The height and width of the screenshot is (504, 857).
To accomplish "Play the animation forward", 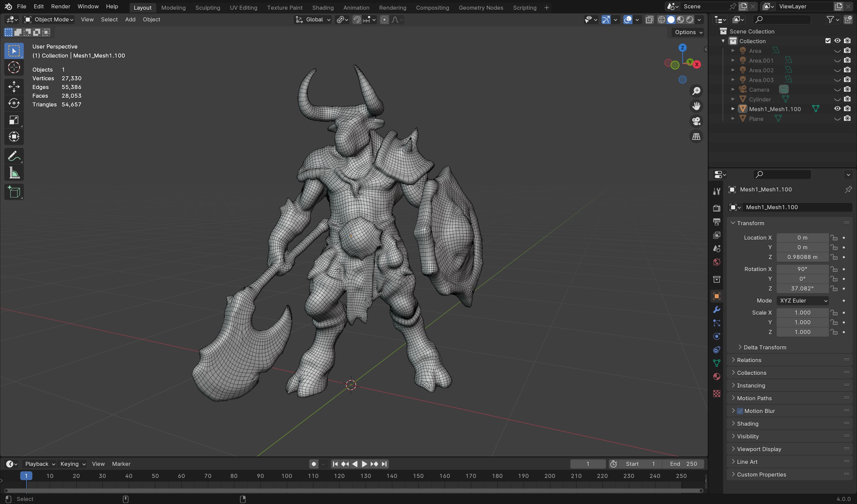I will [x=364, y=464].
